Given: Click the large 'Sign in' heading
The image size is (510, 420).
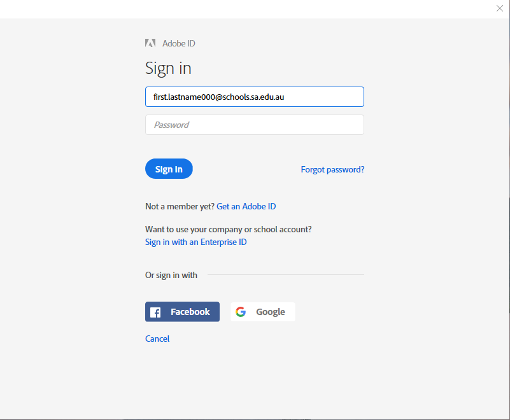Looking at the screenshot, I should [168, 69].
